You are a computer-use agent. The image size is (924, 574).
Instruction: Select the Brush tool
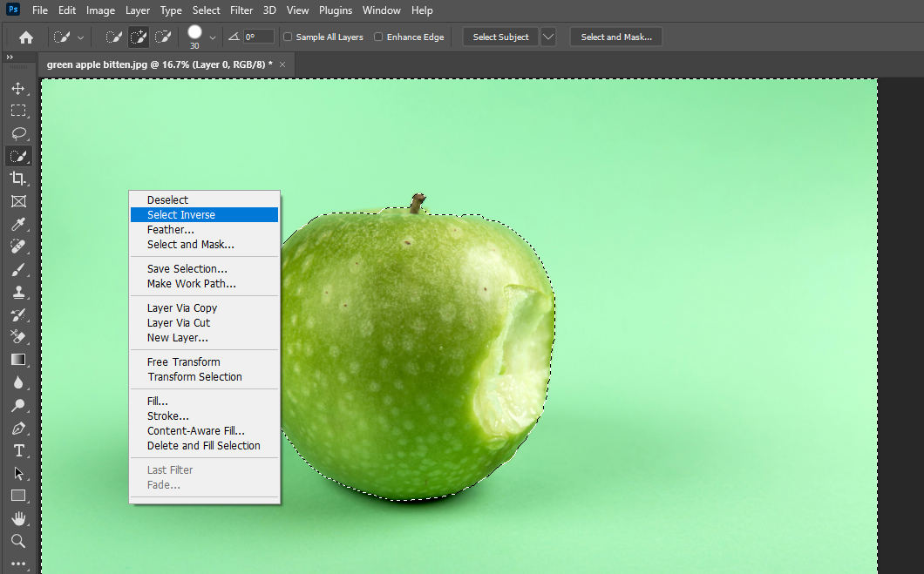[18, 270]
